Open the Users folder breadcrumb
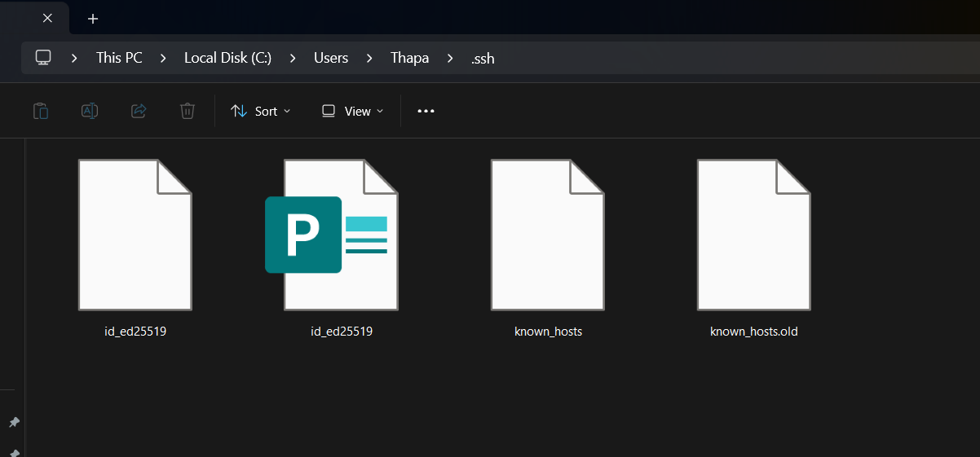The height and width of the screenshot is (457, 980). [x=331, y=58]
